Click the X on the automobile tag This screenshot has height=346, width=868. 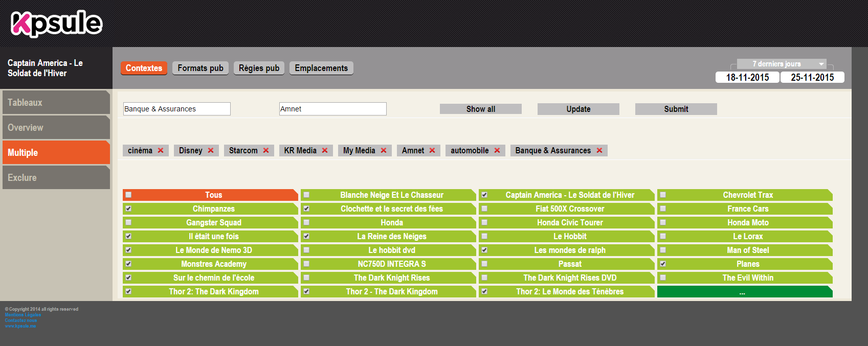coord(497,150)
